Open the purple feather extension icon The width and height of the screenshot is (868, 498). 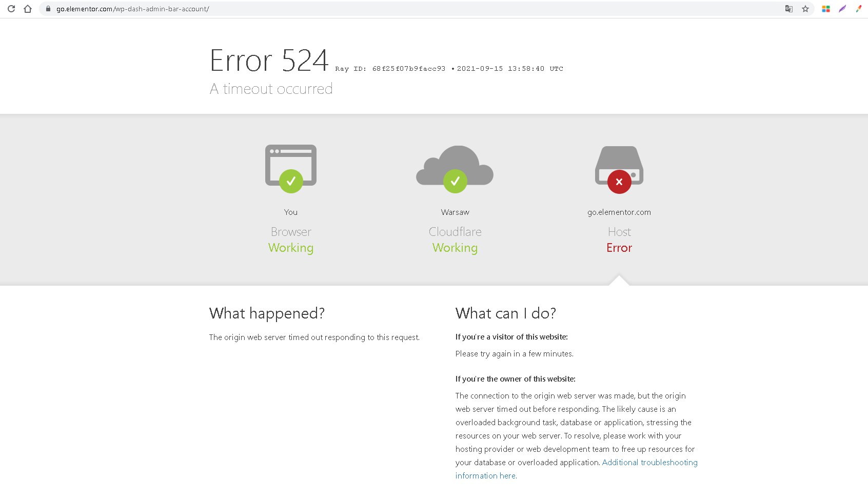coord(842,9)
